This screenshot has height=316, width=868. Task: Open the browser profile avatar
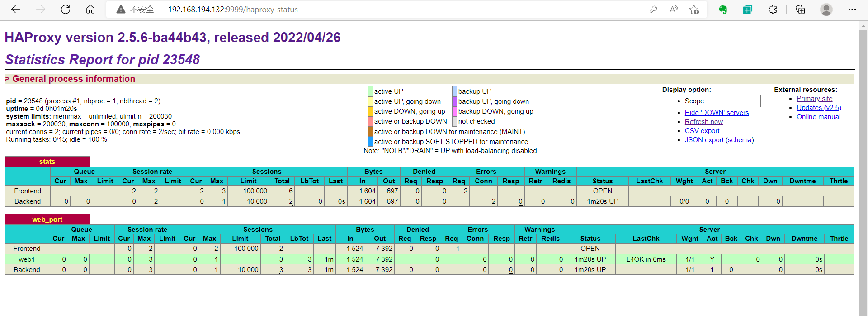826,10
